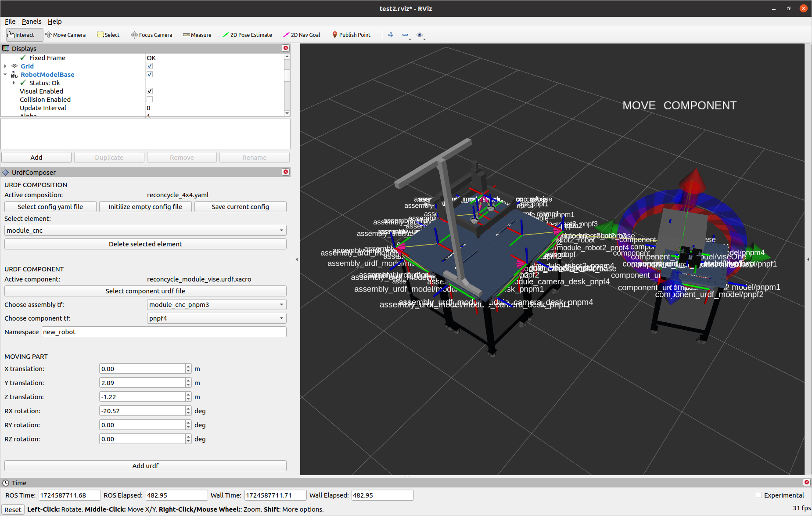Expand the Grid tree item
The height and width of the screenshot is (516, 812).
5,66
